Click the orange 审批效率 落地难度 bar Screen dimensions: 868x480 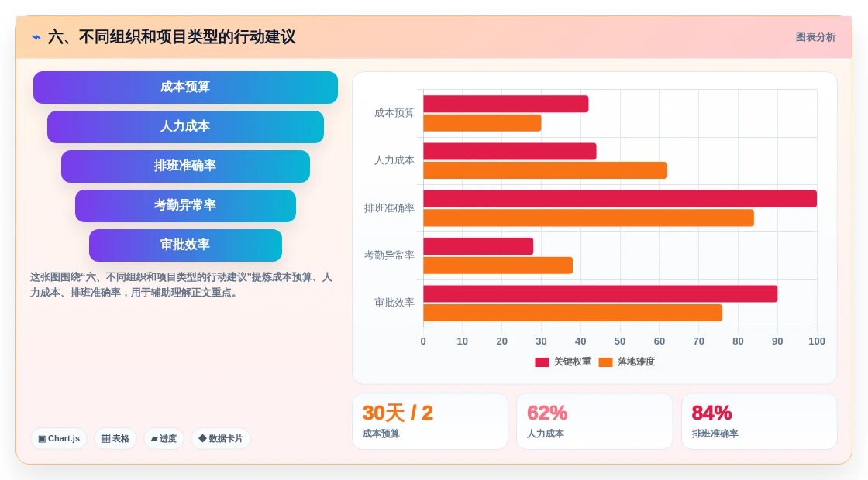[573, 313]
